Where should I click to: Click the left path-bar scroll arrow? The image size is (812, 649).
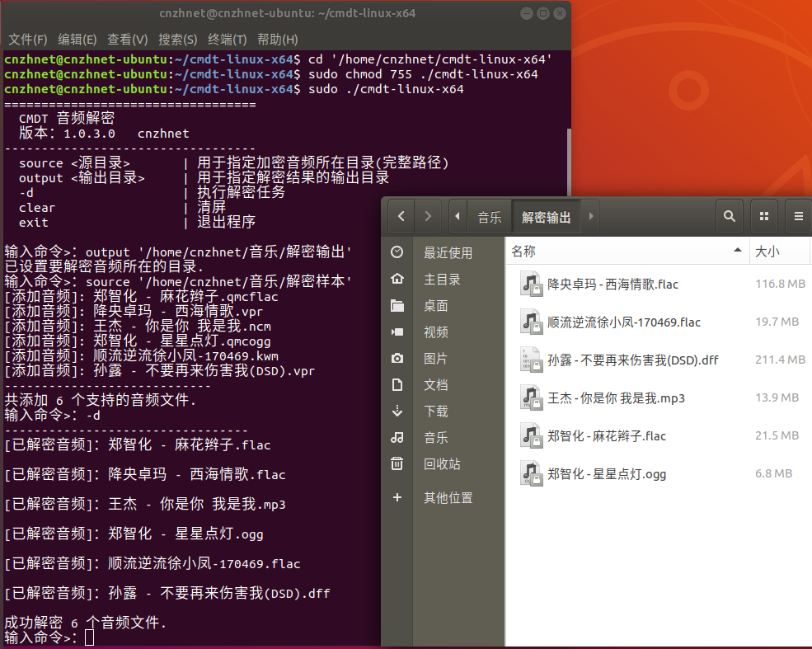[458, 217]
